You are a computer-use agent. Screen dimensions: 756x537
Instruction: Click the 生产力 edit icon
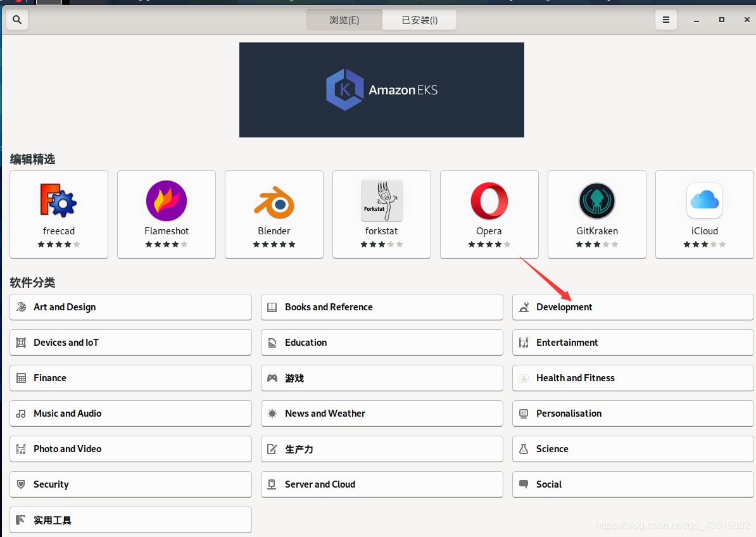click(x=272, y=449)
